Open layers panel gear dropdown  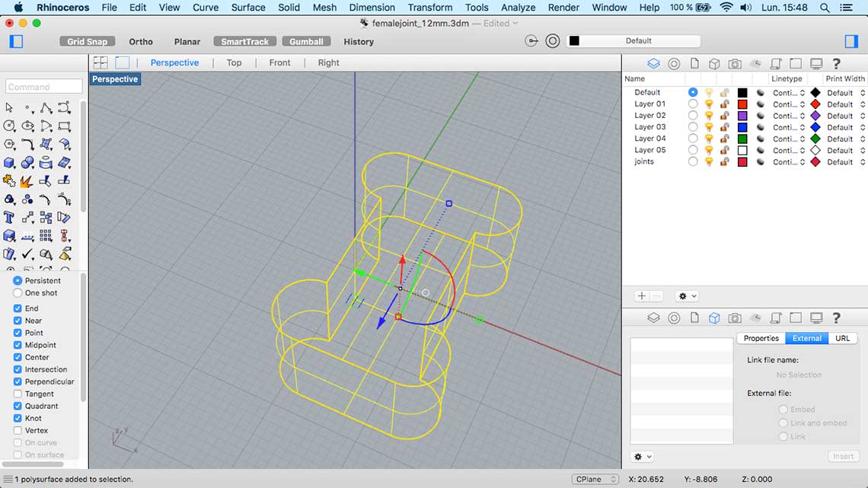687,297
